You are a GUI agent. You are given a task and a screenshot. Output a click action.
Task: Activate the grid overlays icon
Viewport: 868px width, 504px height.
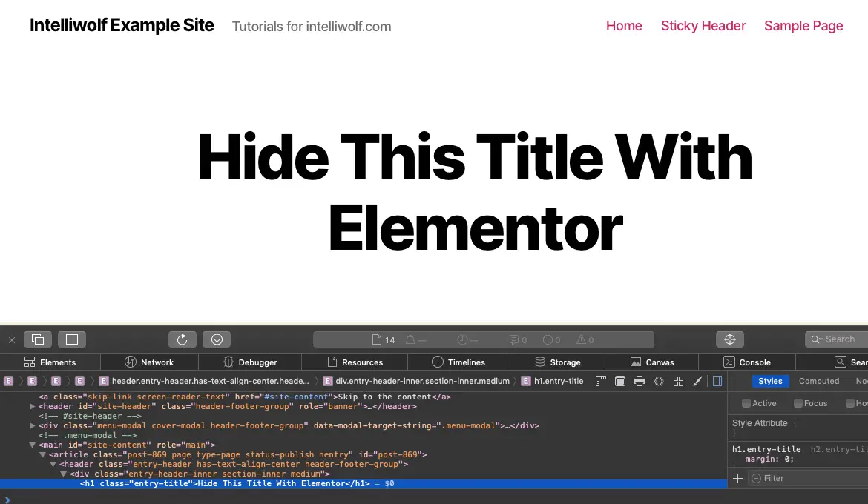click(x=679, y=381)
